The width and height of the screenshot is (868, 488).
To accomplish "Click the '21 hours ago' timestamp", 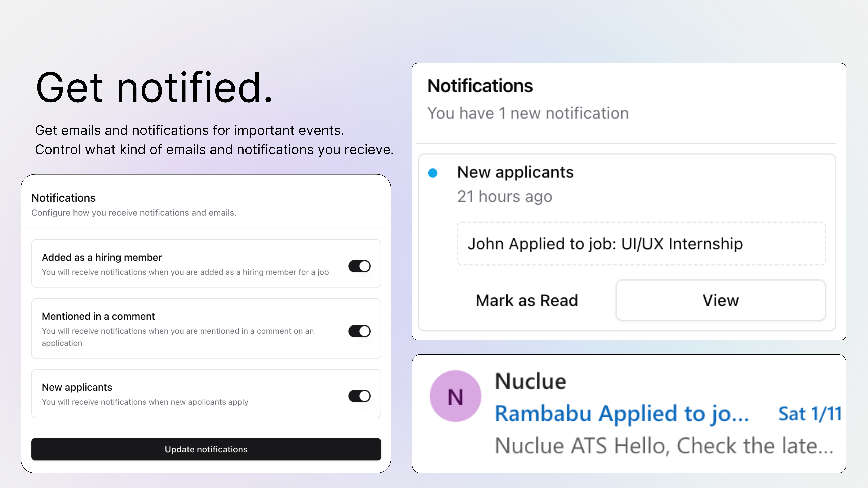I will coord(505,197).
